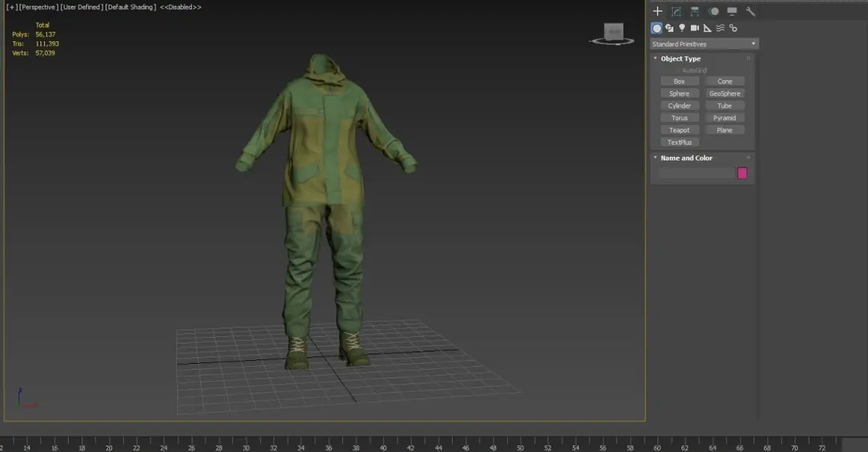The width and height of the screenshot is (868, 452).
Task: Select the Shapes category icon
Action: click(x=670, y=28)
